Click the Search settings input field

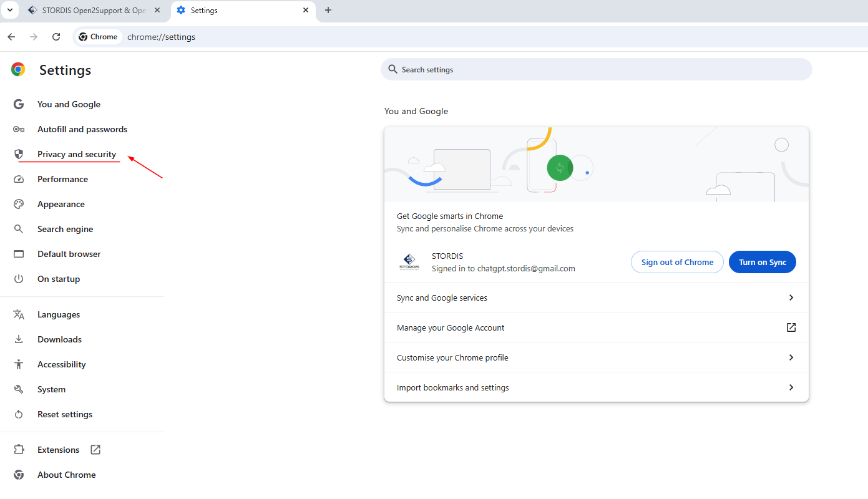pos(596,69)
